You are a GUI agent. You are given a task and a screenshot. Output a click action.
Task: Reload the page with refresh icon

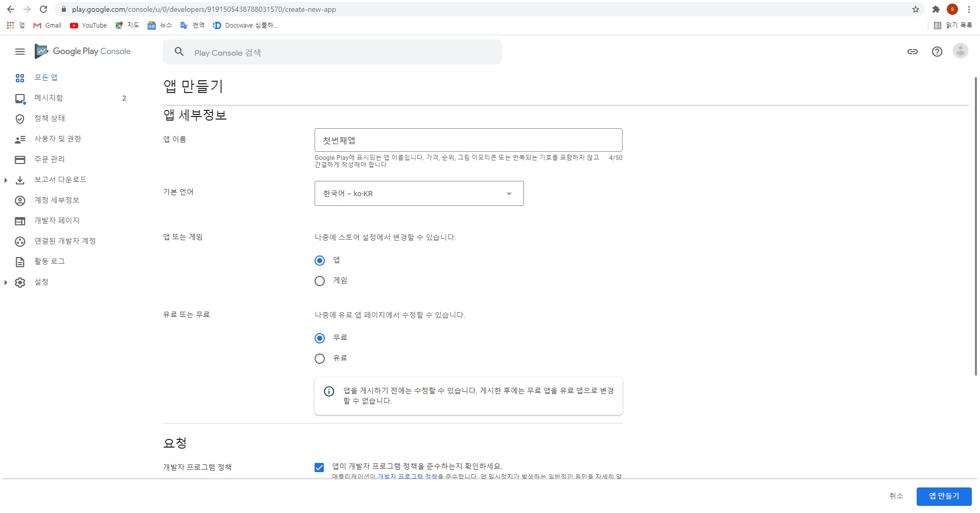click(43, 9)
